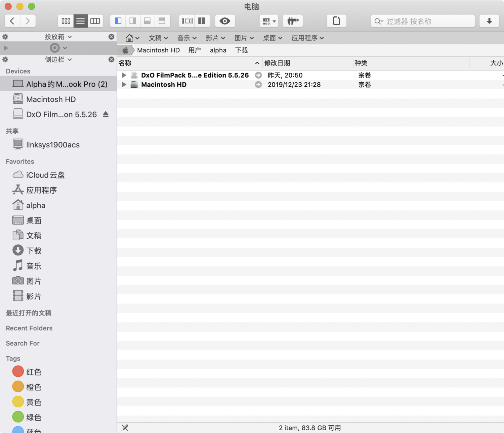Enable dual pane sync browsing icon
The image size is (504, 433).
(x=187, y=21)
